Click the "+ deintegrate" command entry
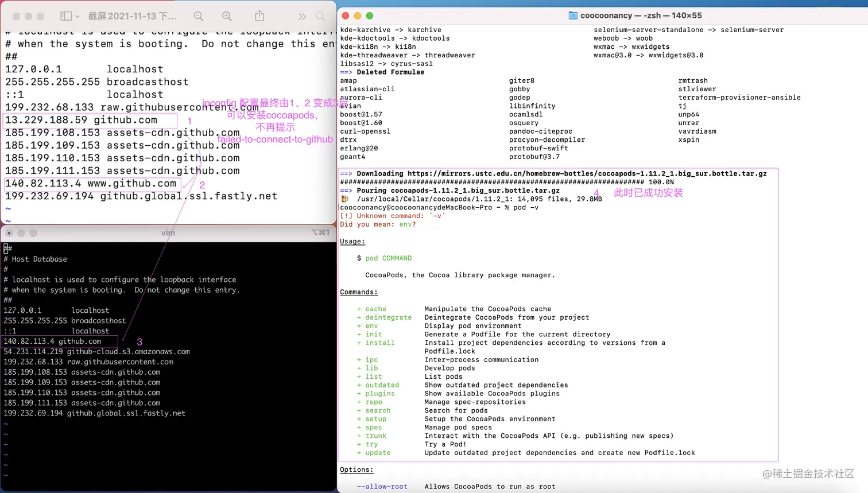The image size is (868, 493). click(384, 318)
